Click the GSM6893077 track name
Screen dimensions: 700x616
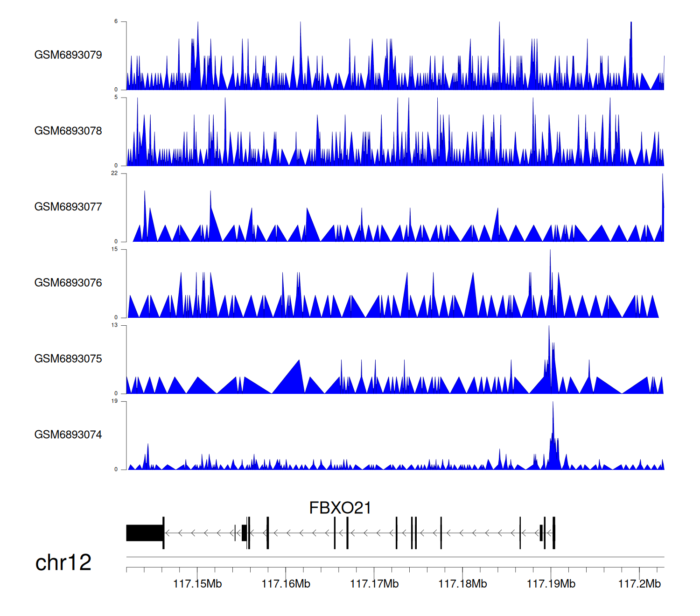coord(68,207)
